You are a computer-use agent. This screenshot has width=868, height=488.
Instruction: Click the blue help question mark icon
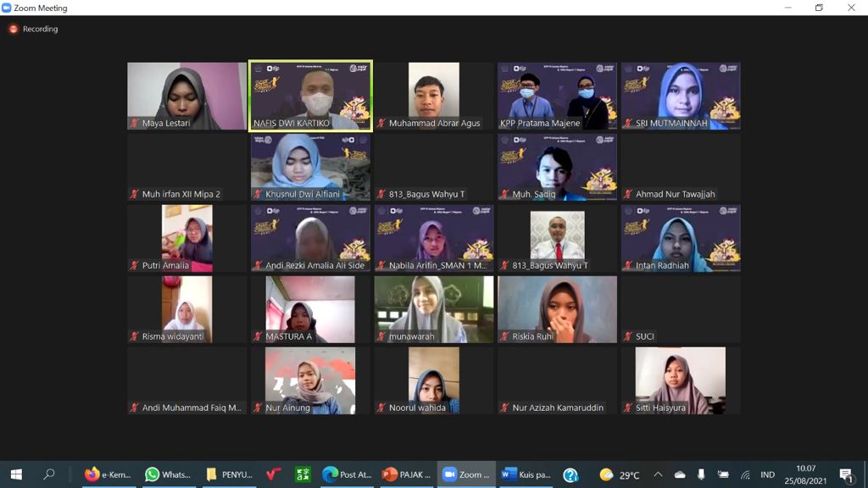[570, 474]
